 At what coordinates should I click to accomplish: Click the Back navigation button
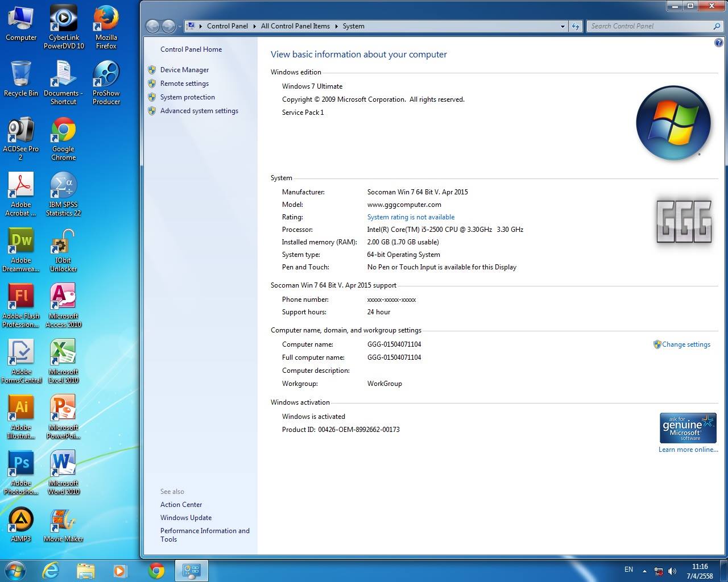(152, 26)
